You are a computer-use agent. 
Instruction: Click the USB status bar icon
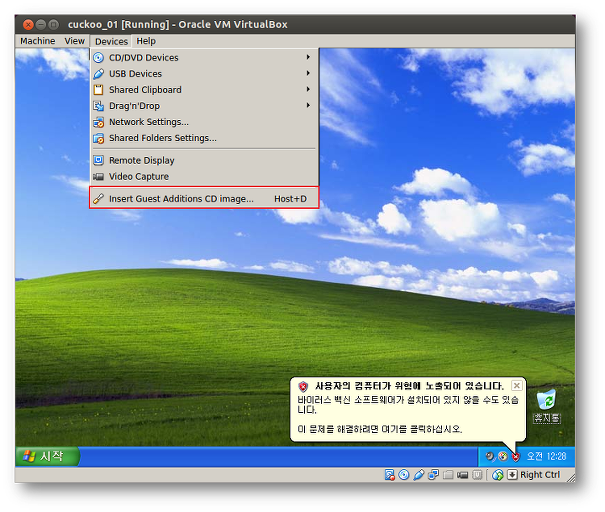pos(419,475)
